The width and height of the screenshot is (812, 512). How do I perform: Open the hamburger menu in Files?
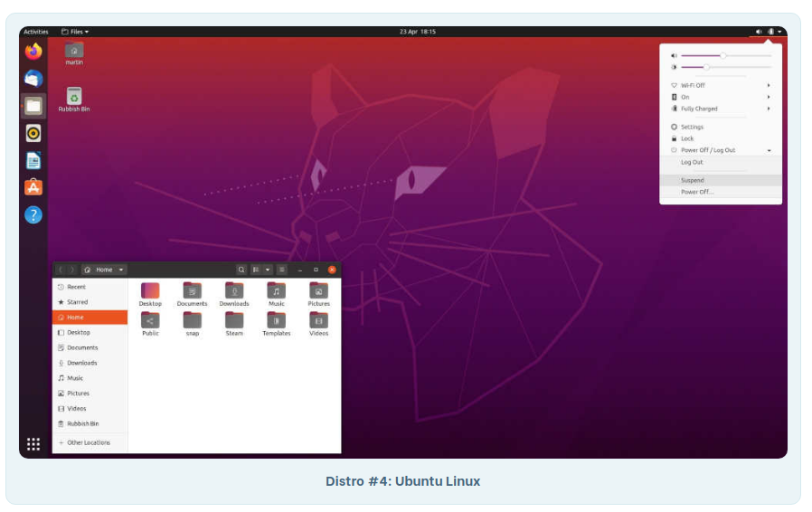(282, 270)
